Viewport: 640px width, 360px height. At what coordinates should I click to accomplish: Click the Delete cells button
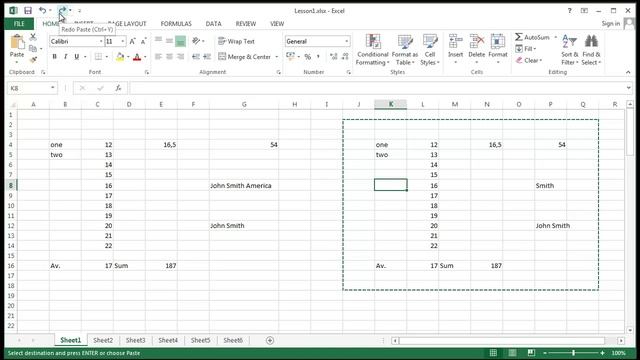click(x=476, y=49)
